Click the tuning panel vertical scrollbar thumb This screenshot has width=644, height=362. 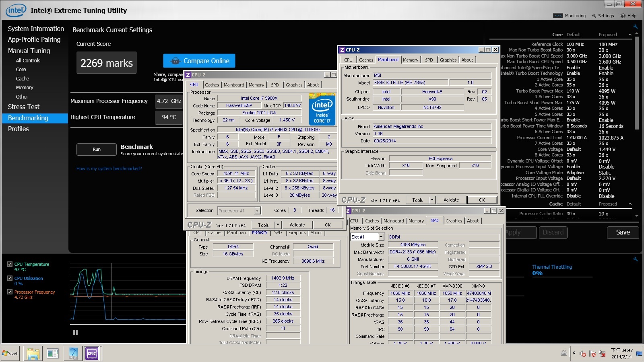(636, 82)
